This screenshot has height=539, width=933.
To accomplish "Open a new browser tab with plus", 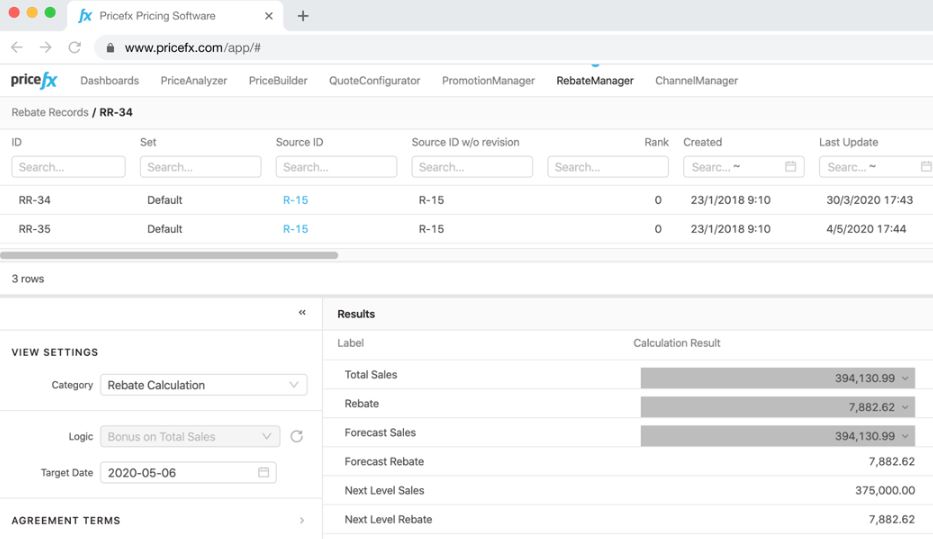I will tap(303, 16).
